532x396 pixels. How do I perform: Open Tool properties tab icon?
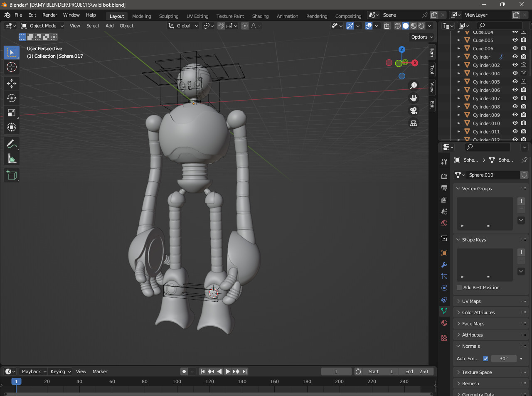pos(444,161)
